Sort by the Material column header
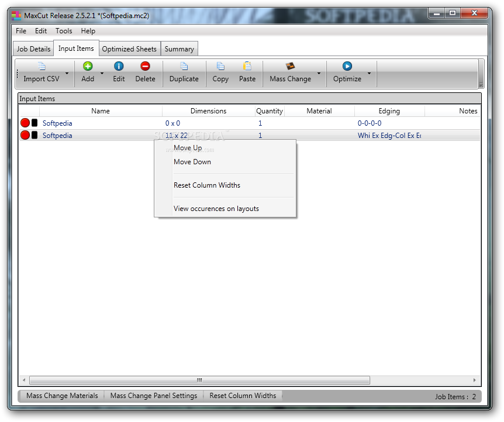504x422 pixels. [319, 111]
